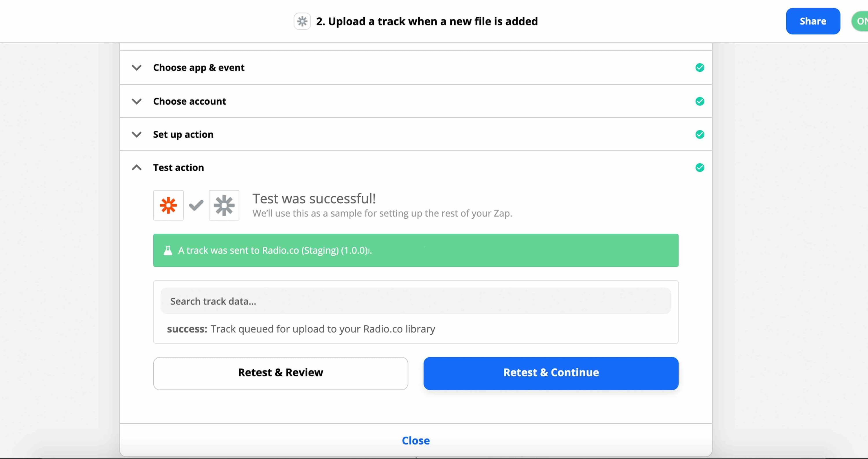This screenshot has width=868, height=459.
Task: Click the flask icon in the green banner
Action: 168,250
